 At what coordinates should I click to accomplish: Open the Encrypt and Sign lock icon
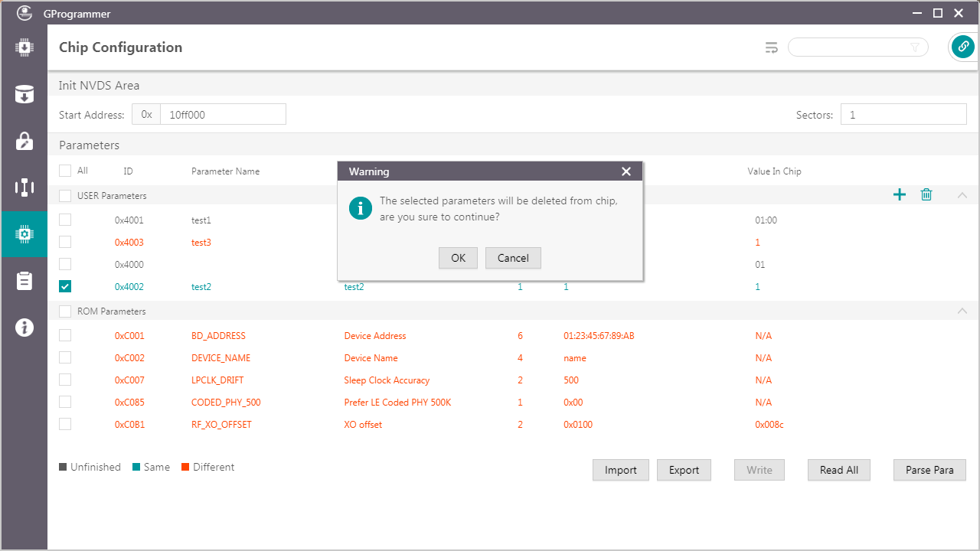(24, 142)
